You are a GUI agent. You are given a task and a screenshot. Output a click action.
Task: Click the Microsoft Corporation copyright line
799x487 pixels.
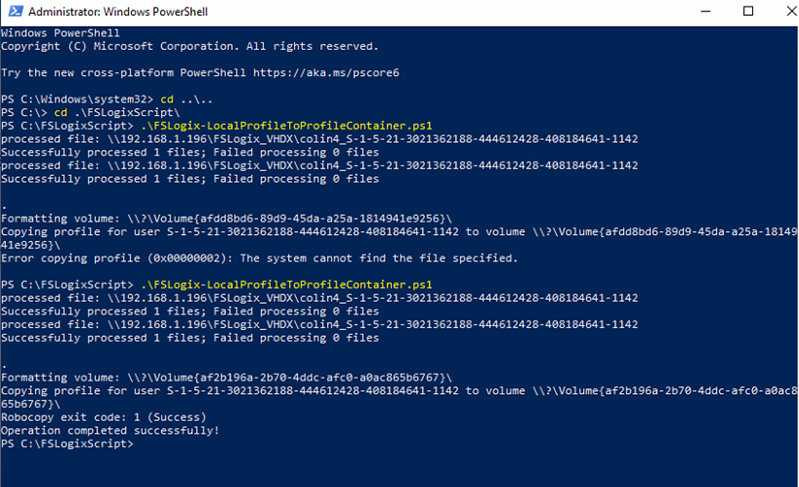coord(189,46)
